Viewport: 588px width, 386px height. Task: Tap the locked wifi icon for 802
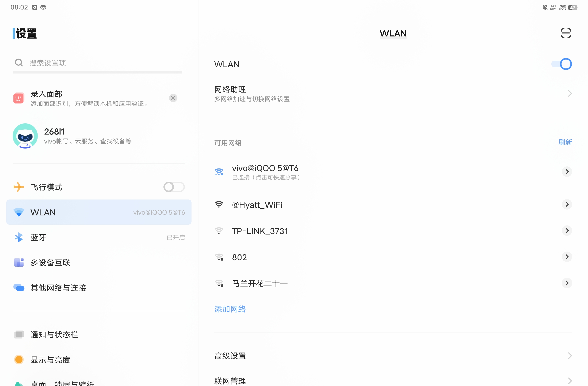click(219, 257)
